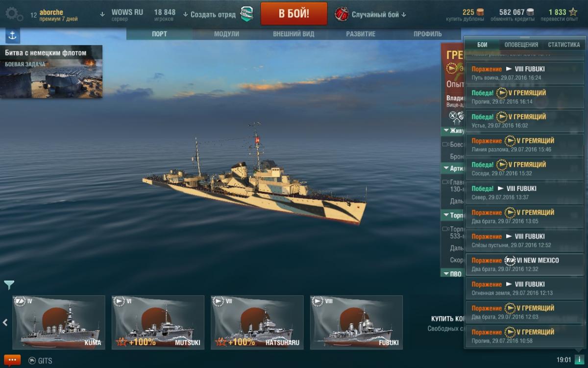Open the Оповещения tab

[x=521, y=45]
